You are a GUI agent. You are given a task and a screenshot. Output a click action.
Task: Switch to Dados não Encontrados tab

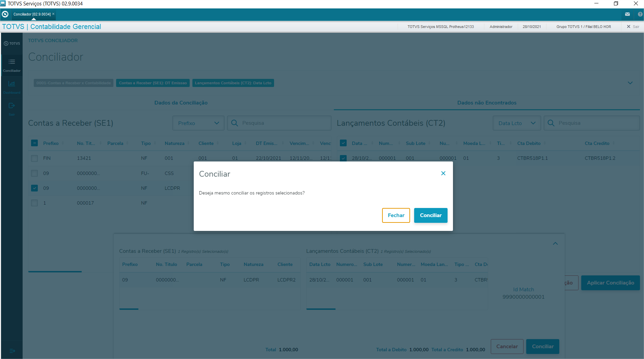click(487, 103)
